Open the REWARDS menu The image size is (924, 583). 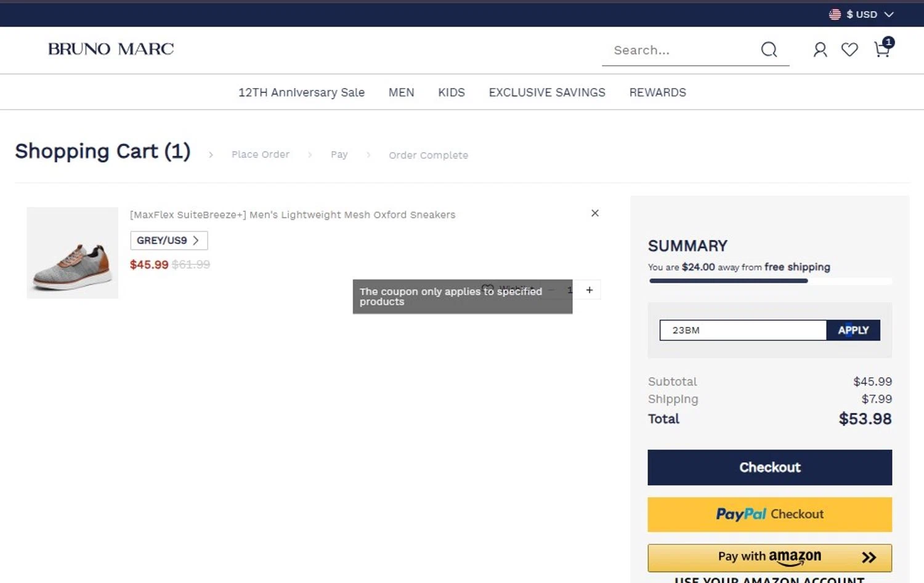[x=657, y=92]
